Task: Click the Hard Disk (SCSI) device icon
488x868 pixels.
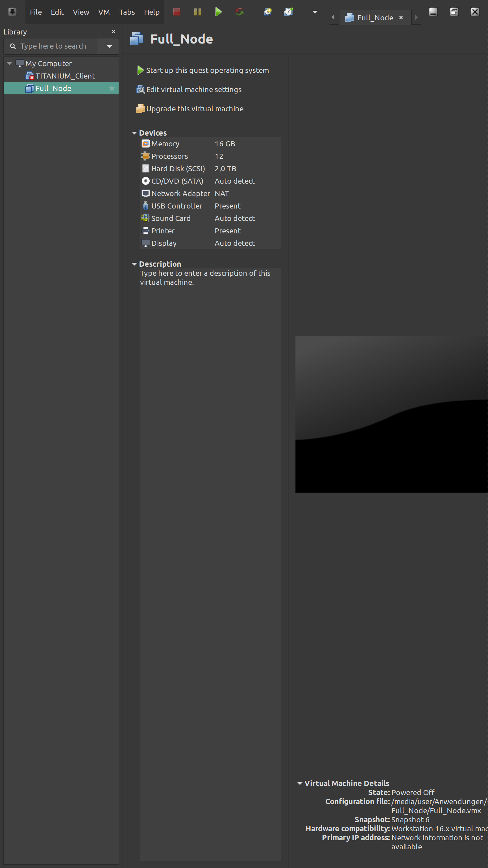Action: pyautogui.click(x=145, y=169)
